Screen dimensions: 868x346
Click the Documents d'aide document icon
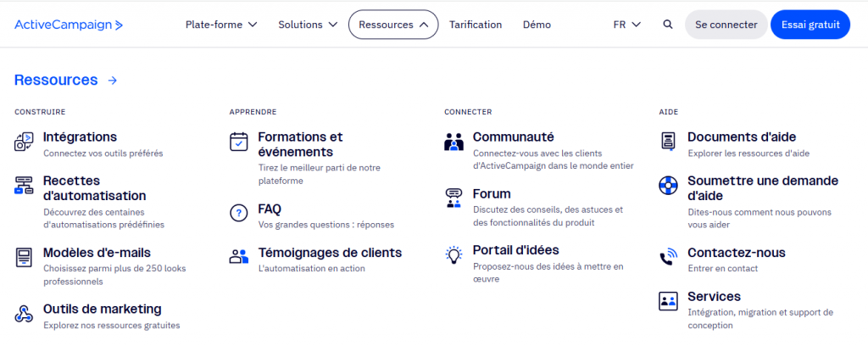point(668,142)
